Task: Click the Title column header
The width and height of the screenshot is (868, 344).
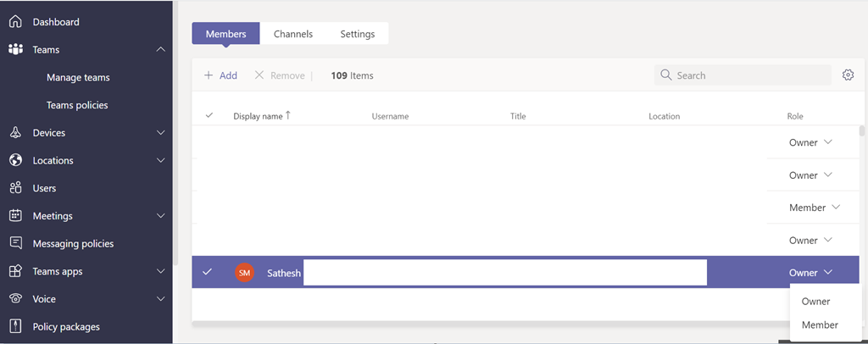Action: pos(518,116)
